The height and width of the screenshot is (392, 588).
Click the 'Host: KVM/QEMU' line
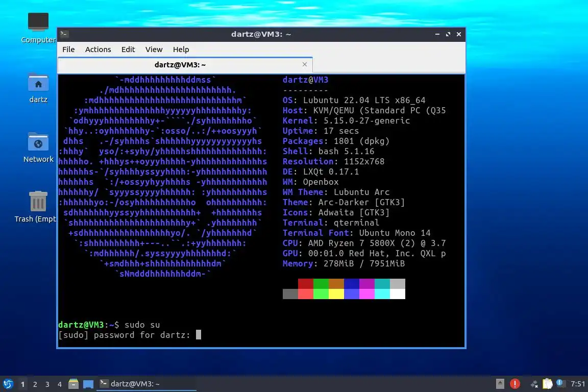click(x=364, y=110)
